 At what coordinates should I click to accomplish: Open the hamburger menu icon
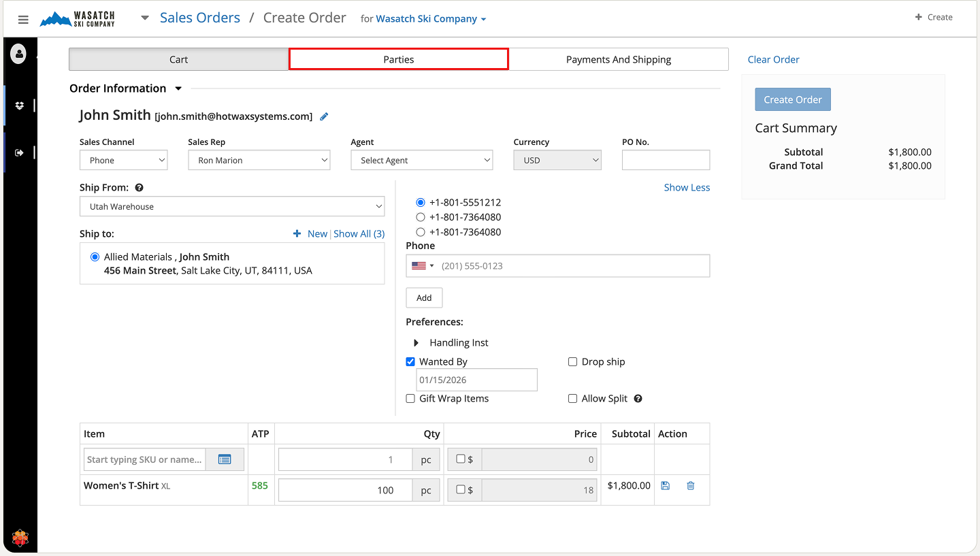pyautogui.click(x=23, y=20)
